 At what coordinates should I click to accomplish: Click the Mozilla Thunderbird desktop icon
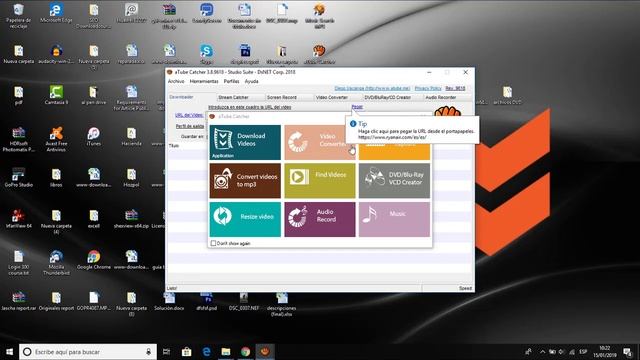click(56, 262)
